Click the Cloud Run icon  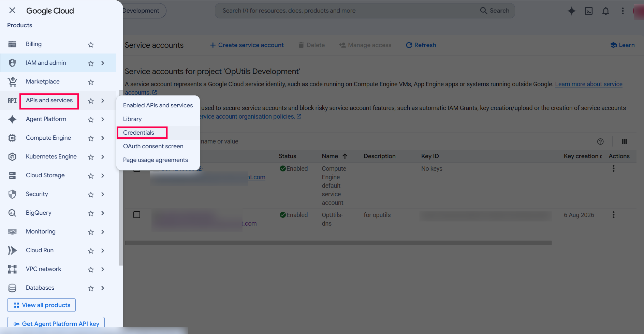(x=12, y=250)
